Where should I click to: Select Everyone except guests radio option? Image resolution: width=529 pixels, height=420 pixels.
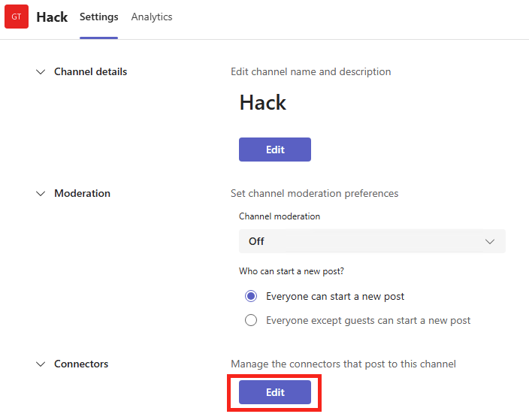click(251, 320)
